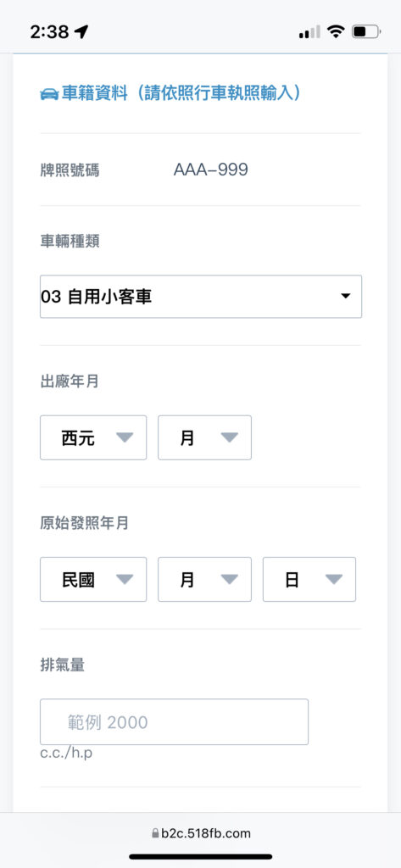Tap the battery indicator icon
401x868 pixels.
coord(366,31)
